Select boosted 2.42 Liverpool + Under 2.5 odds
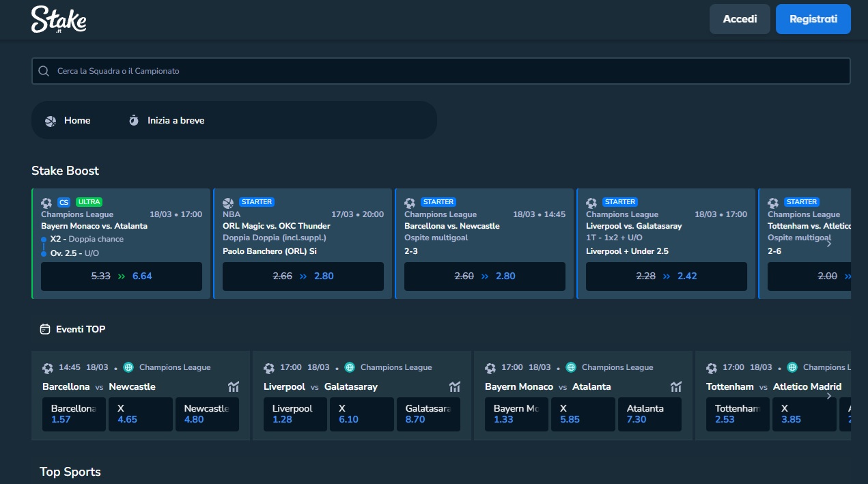The height and width of the screenshot is (484, 868). coord(666,276)
